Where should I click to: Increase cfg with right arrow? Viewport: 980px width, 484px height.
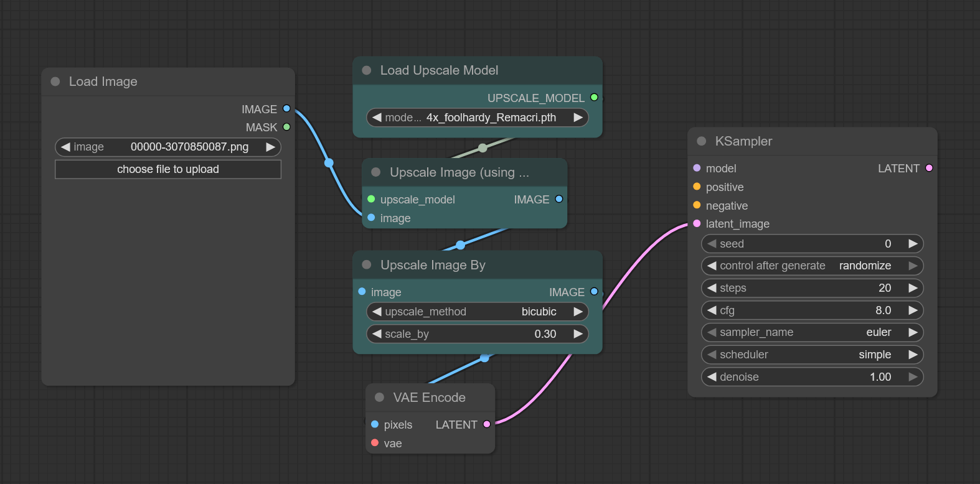pos(913,310)
